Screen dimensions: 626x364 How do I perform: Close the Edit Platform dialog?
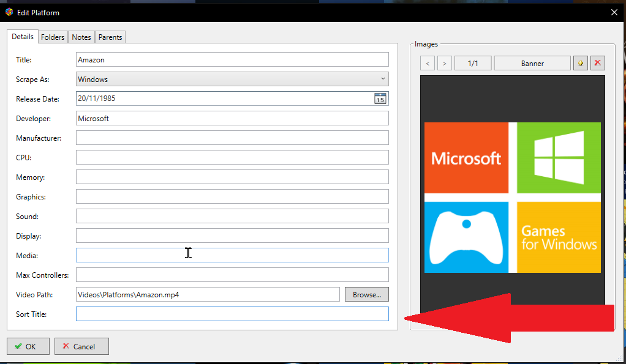[x=614, y=12]
